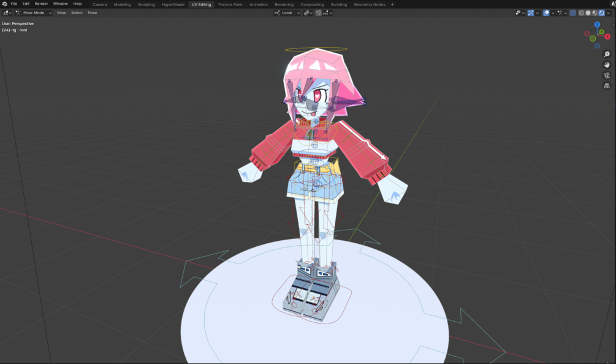Screen dimensions: 616x364
Task: Click the pan view hand icon
Action: coord(607,65)
